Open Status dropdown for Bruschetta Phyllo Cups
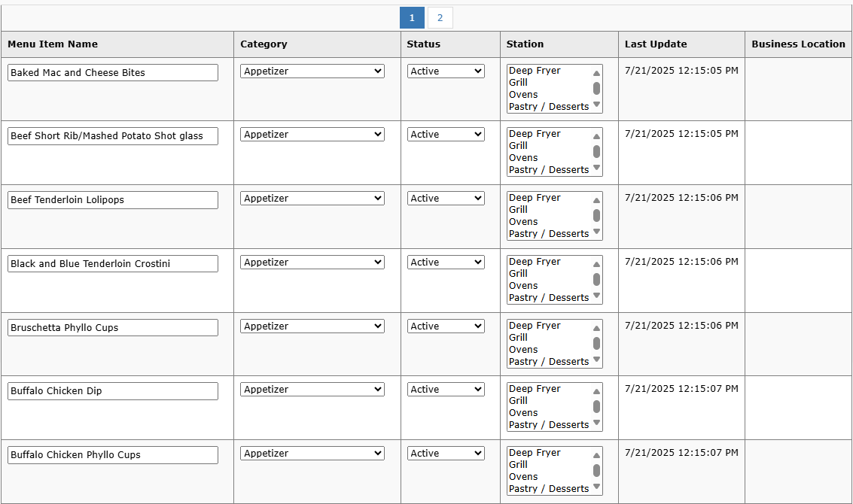 click(x=446, y=326)
